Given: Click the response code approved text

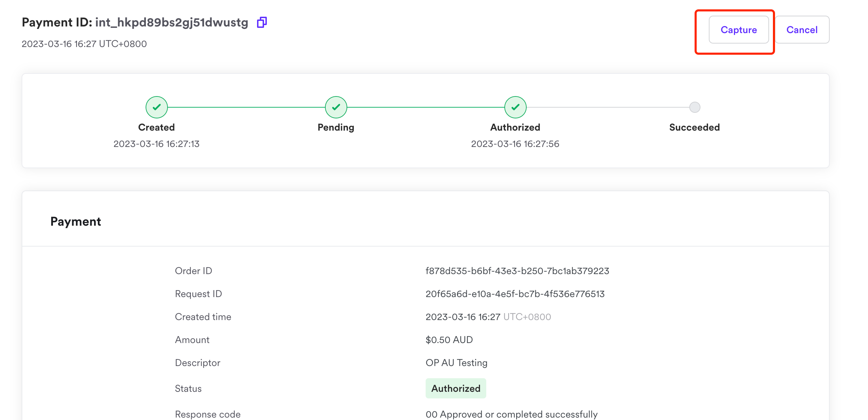Looking at the screenshot, I should [x=511, y=414].
